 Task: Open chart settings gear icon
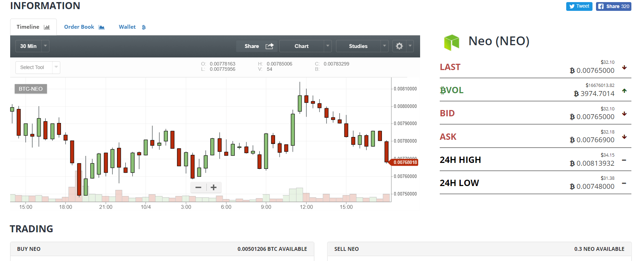[x=399, y=46]
